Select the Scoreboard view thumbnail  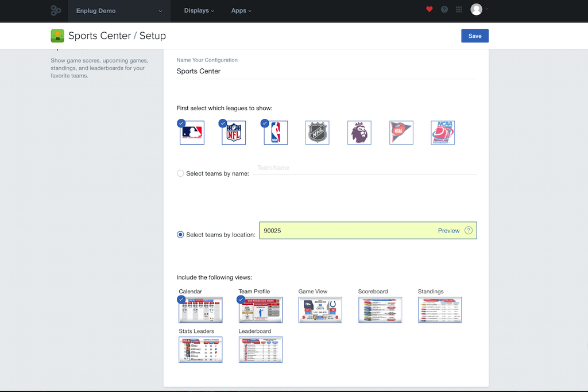[x=380, y=310]
